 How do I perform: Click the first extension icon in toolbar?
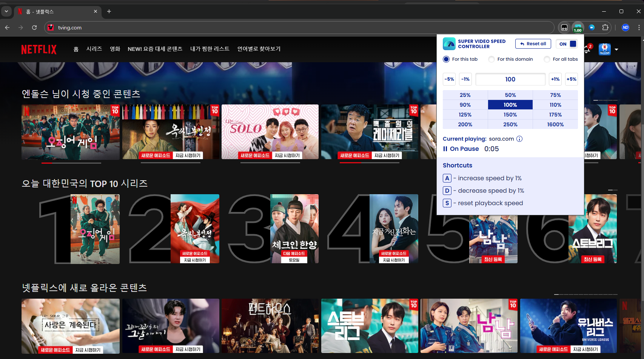pyautogui.click(x=564, y=28)
